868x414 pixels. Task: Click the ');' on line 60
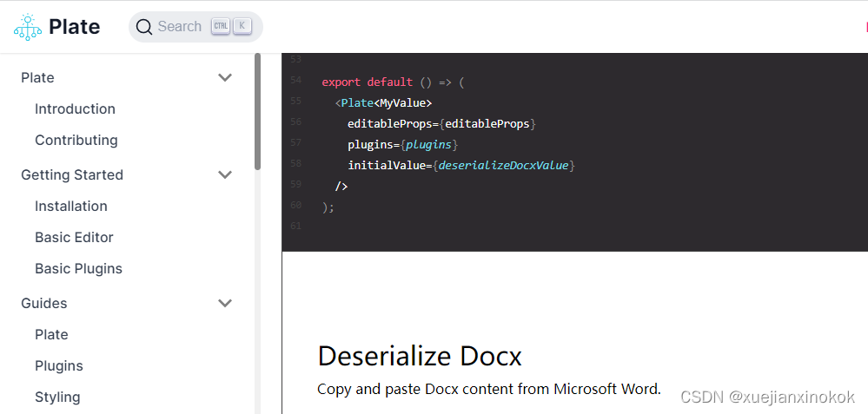tap(328, 207)
